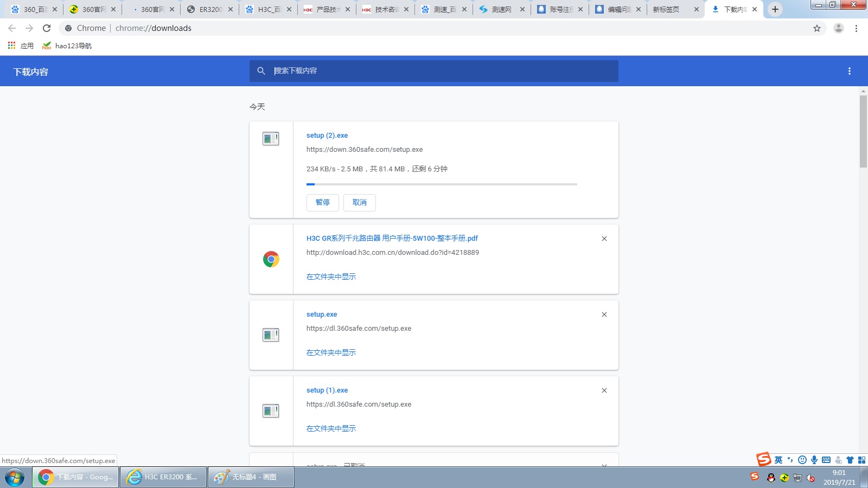This screenshot has height=488, width=868.
Task: Remove the H3C PDF entry from the list
Action: pos(604,239)
